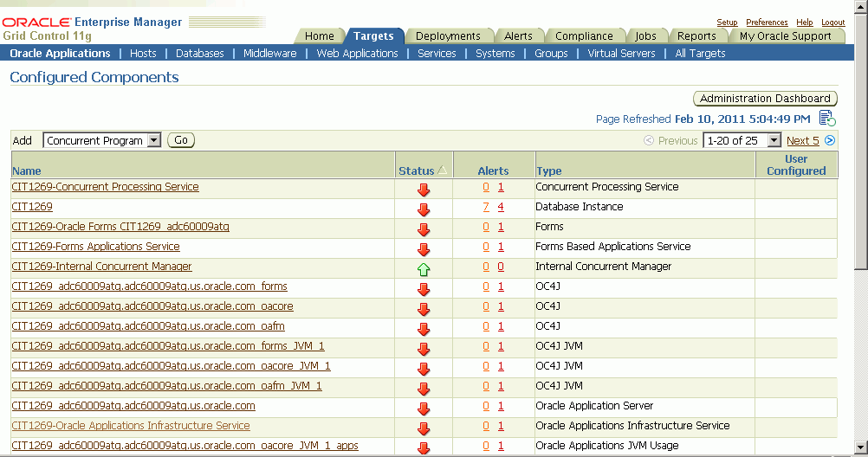Click the Next 5 link

point(803,140)
